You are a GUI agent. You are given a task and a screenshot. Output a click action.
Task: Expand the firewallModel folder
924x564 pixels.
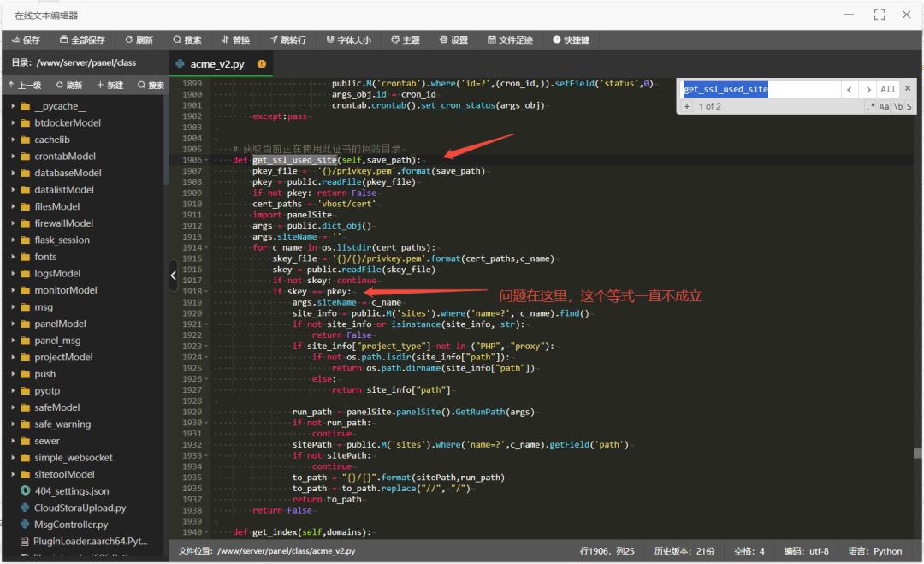(13, 223)
